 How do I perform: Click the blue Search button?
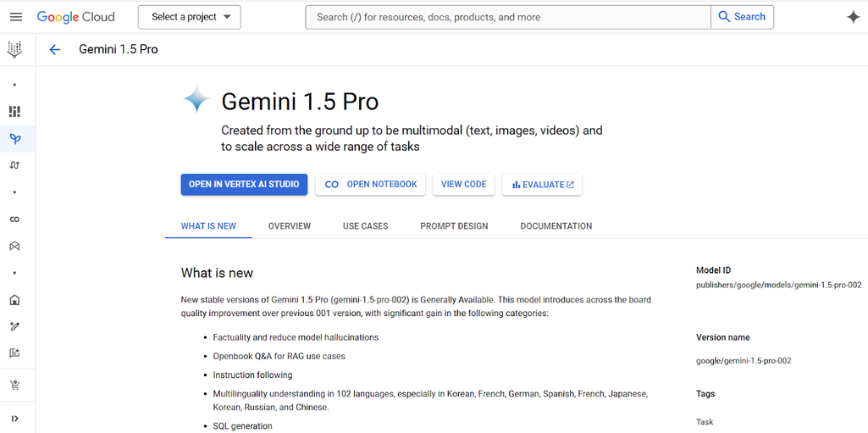point(743,17)
